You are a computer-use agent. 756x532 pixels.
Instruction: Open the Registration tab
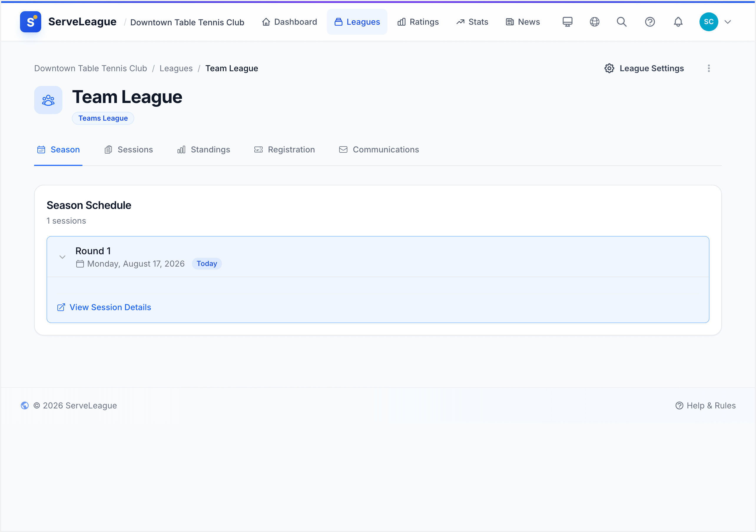coord(284,149)
